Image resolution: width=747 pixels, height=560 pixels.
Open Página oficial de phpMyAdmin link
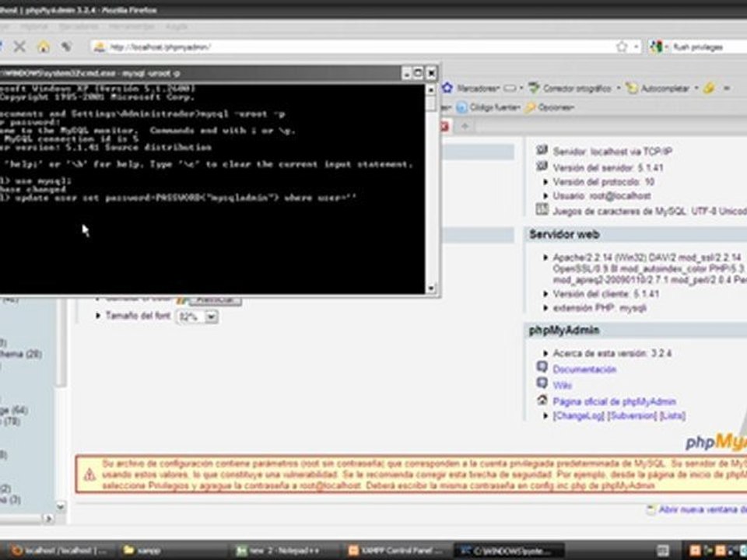tap(614, 401)
